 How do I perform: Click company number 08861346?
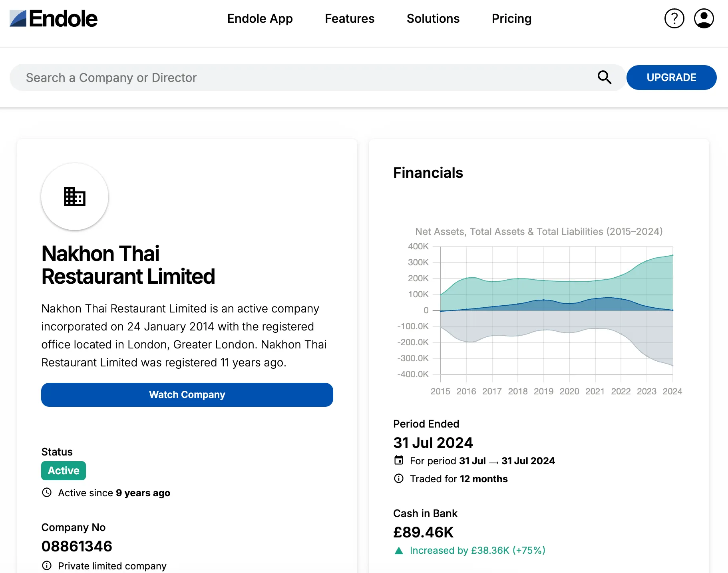(77, 546)
